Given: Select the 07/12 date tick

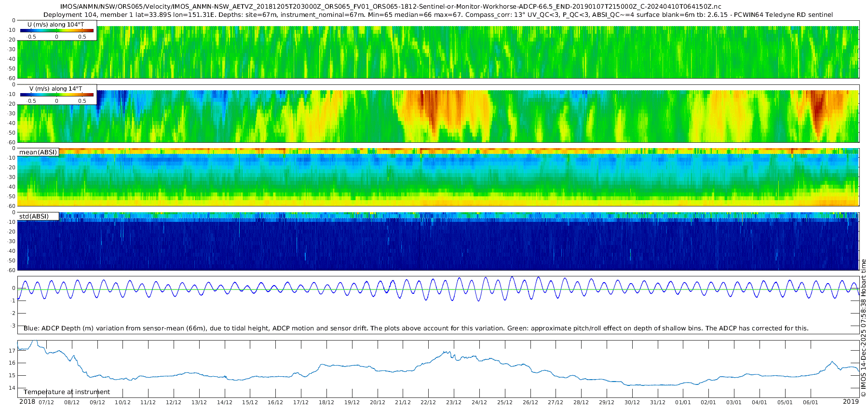Looking at the screenshot, I should 46,403.
